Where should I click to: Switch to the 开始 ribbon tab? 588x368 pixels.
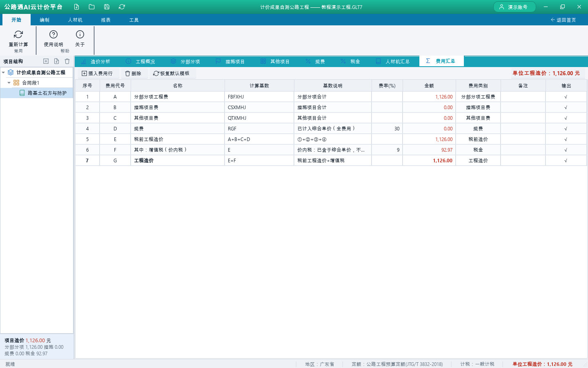pyautogui.click(x=16, y=20)
